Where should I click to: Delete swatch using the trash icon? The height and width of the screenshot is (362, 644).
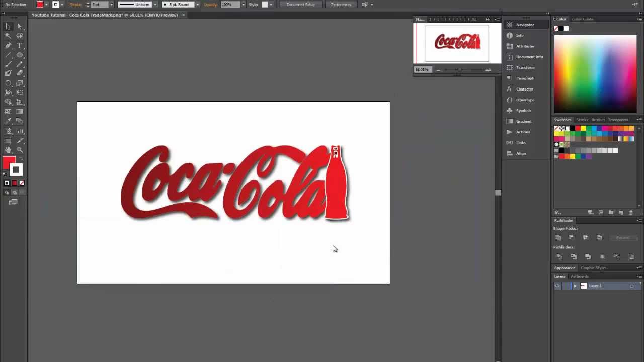coord(631,213)
